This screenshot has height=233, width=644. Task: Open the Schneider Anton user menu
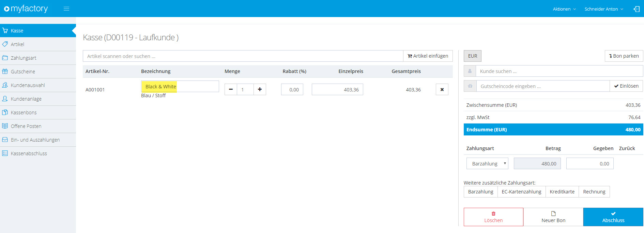pyautogui.click(x=604, y=9)
